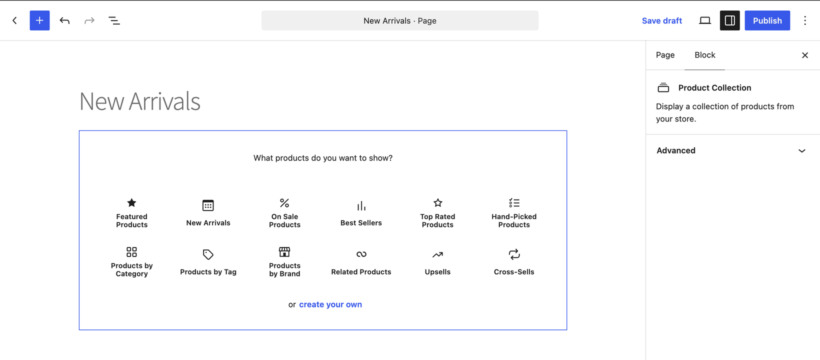The image size is (820, 360).
Task: Open the options three-dot menu
Action: click(x=805, y=20)
